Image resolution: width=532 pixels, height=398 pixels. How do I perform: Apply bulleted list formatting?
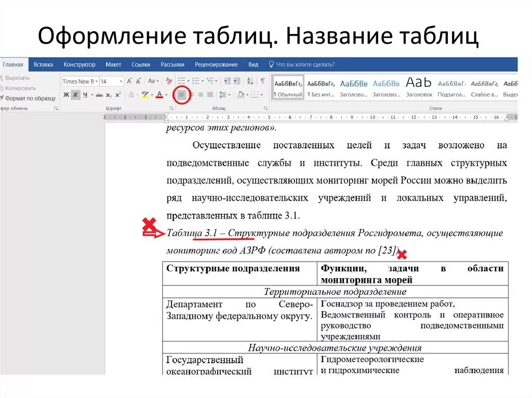pyautogui.click(x=181, y=80)
